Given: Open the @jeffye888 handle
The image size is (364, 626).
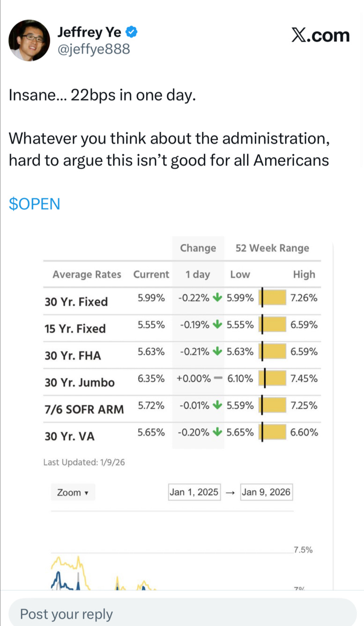Looking at the screenshot, I should coord(93,49).
